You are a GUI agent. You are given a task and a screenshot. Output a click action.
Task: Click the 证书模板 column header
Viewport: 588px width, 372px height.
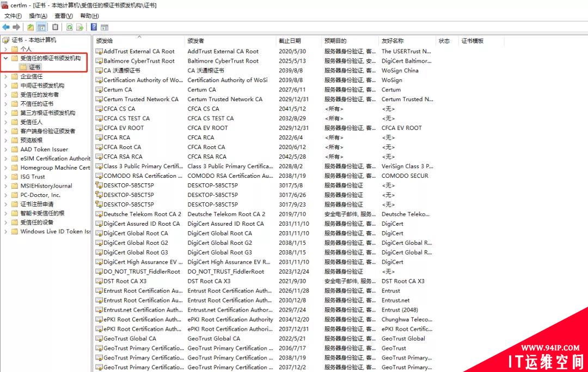pyautogui.click(x=481, y=41)
